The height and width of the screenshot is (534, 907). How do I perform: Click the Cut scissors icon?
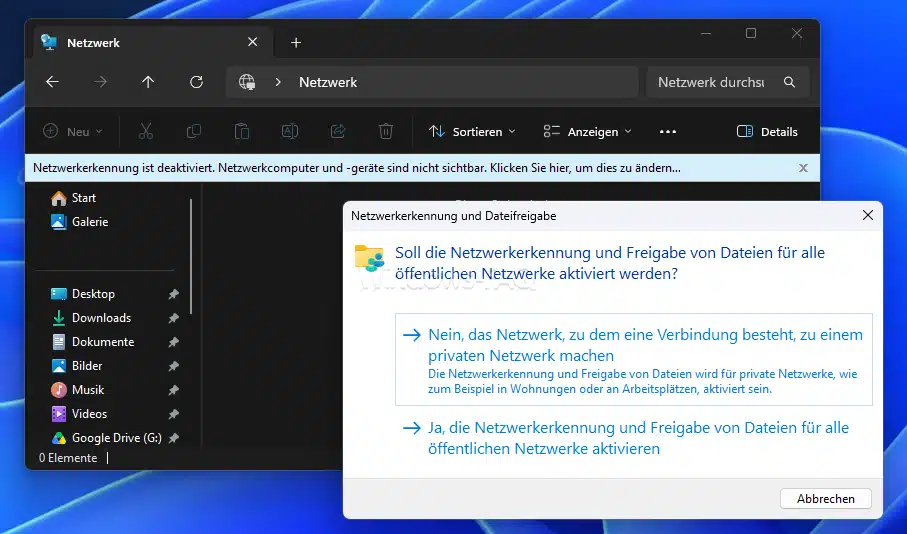pyautogui.click(x=146, y=131)
